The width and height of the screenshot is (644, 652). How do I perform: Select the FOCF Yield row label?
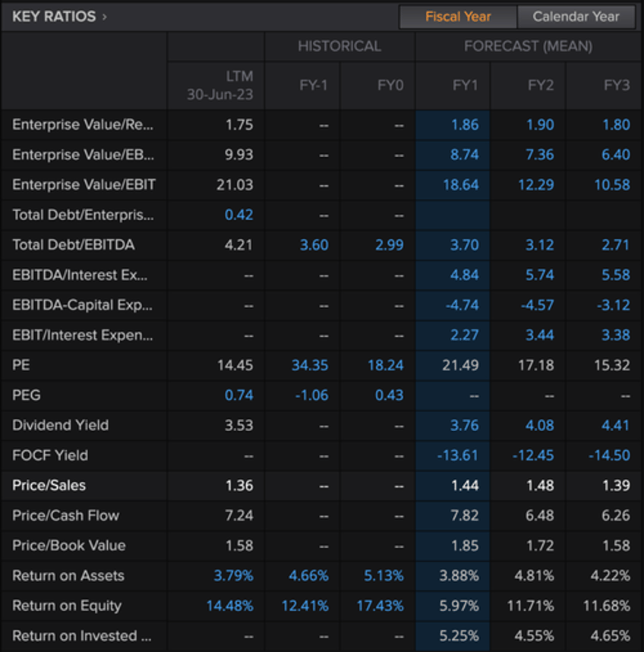(x=50, y=455)
